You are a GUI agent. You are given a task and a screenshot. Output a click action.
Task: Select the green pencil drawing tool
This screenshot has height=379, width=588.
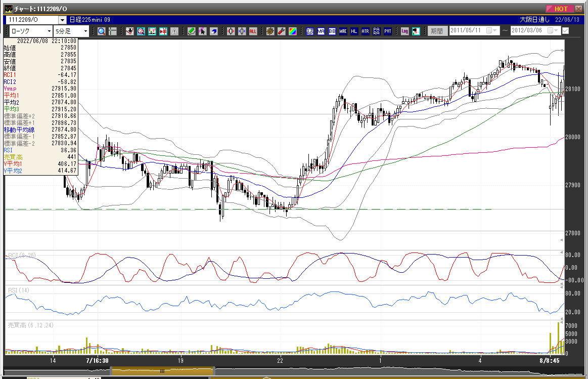coord(191,31)
